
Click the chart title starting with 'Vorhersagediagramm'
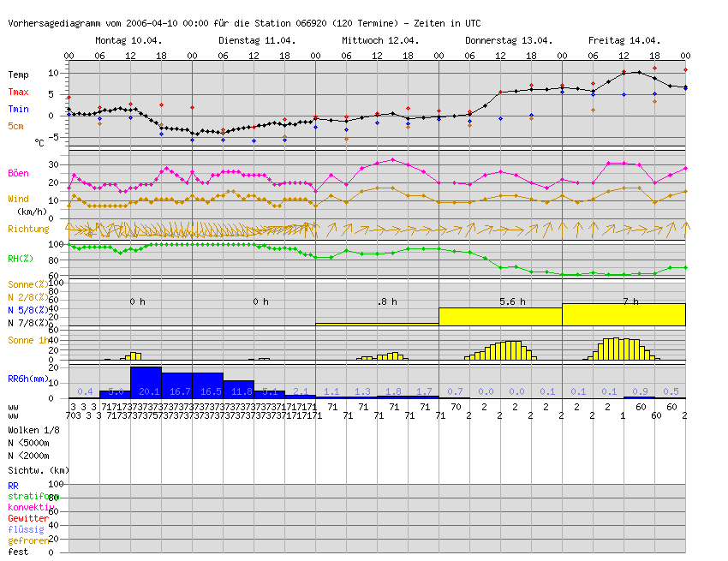[x=244, y=23]
